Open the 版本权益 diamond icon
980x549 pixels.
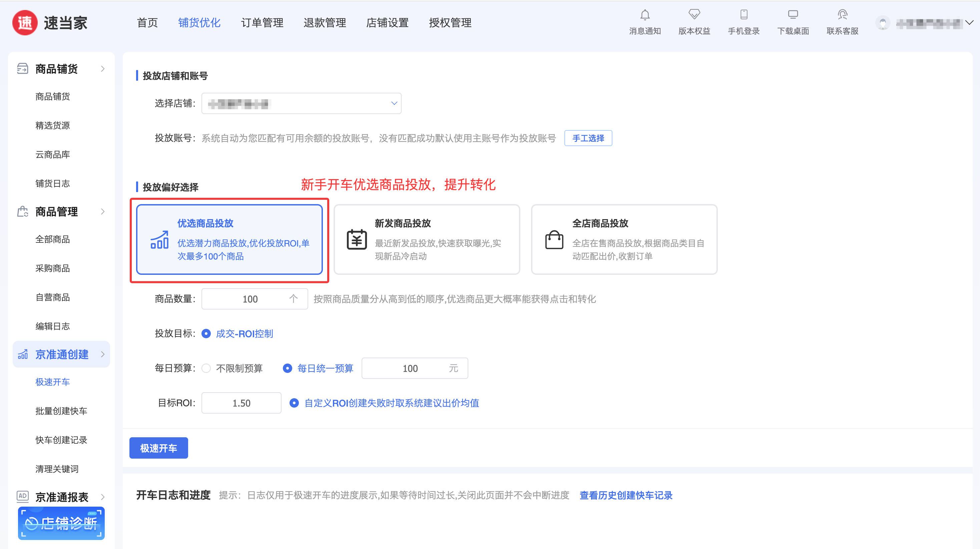[x=694, y=15]
